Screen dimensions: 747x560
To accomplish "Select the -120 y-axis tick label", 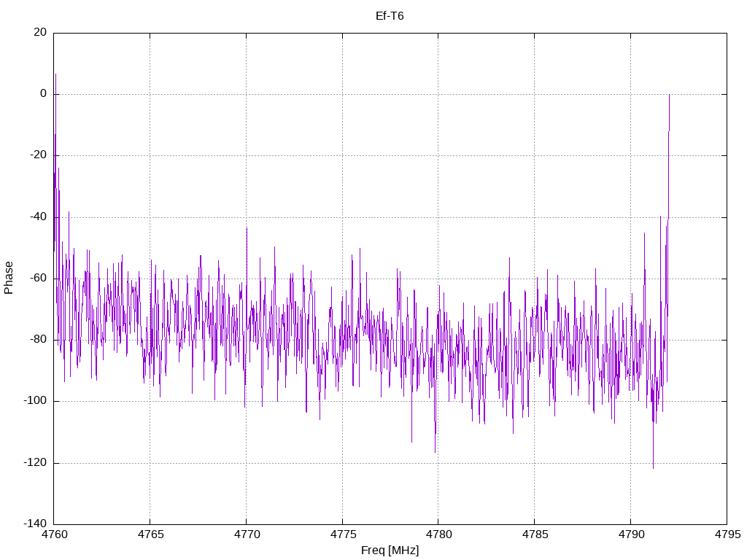I will pyautogui.click(x=34, y=462).
